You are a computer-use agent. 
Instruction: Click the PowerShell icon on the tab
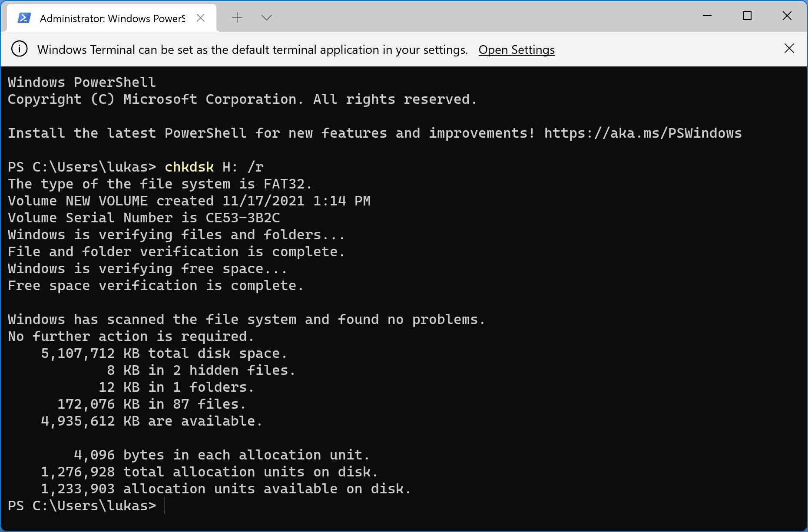point(24,18)
